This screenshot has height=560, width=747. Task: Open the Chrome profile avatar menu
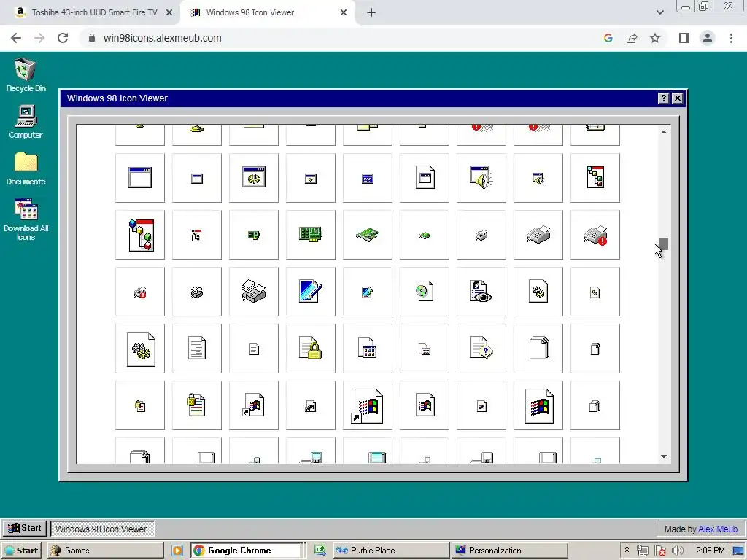pos(708,38)
